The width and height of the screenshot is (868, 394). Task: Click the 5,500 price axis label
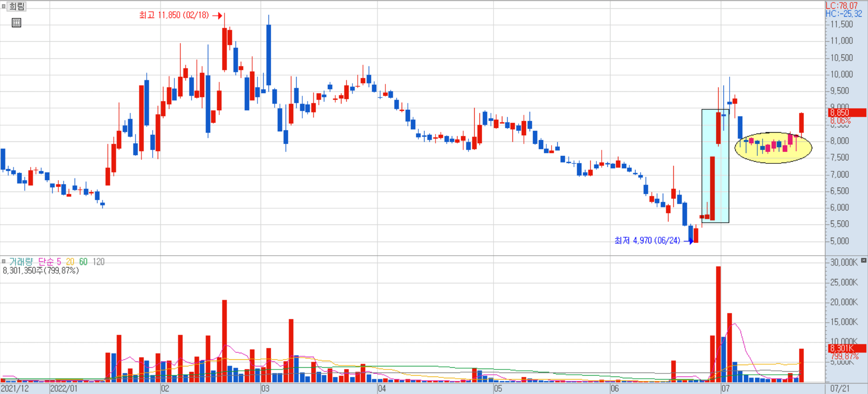tap(839, 224)
